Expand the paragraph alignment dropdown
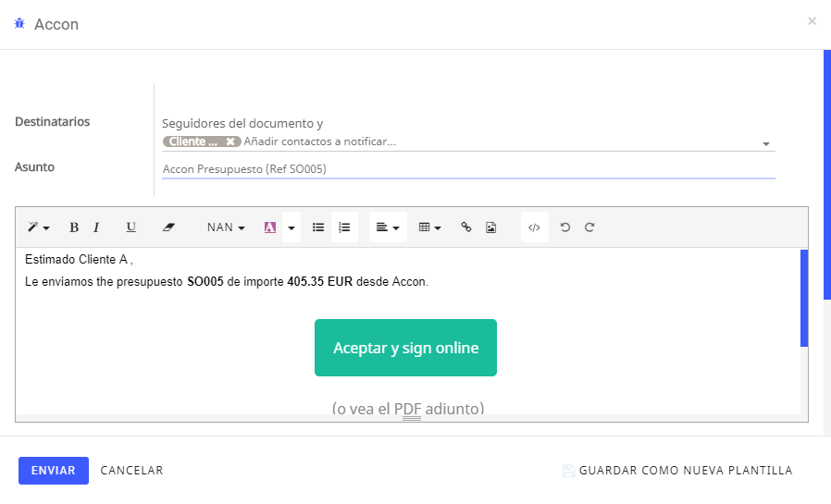 pyautogui.click(x=388, y=227)
